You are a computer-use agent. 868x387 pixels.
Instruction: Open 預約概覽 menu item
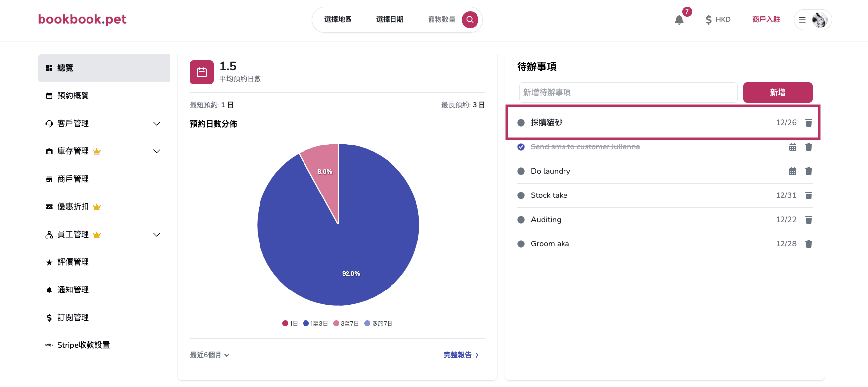104,96
